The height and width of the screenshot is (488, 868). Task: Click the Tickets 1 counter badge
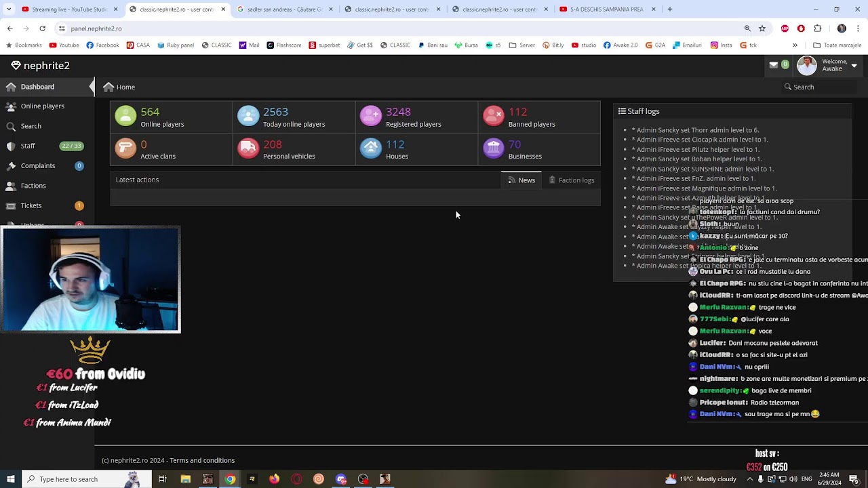point(79,205)
